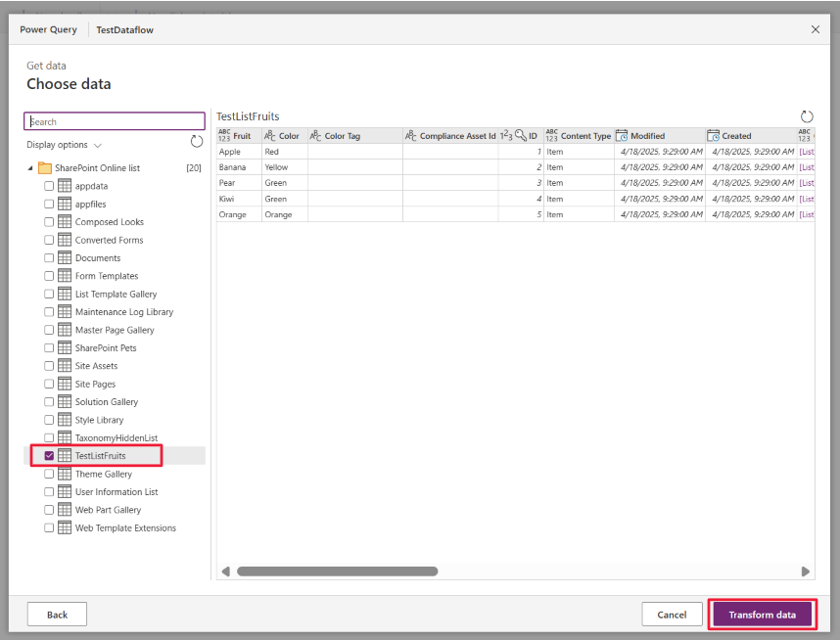The height and width of the screenshot is (640, 840).
Task: Uncheck the TestListFruits checkbox
Action: [48, 455]
